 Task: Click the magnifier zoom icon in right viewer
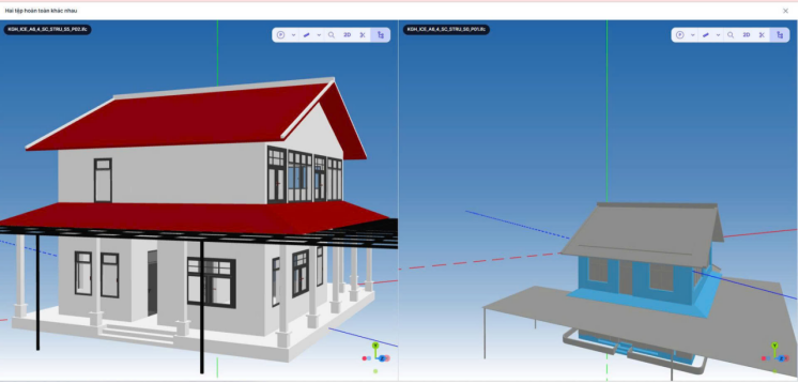pos(730,35)
